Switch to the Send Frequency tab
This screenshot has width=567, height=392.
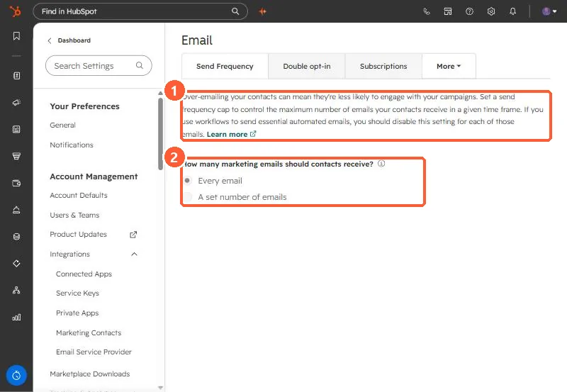pyautogui.click(x=225, y=66)
